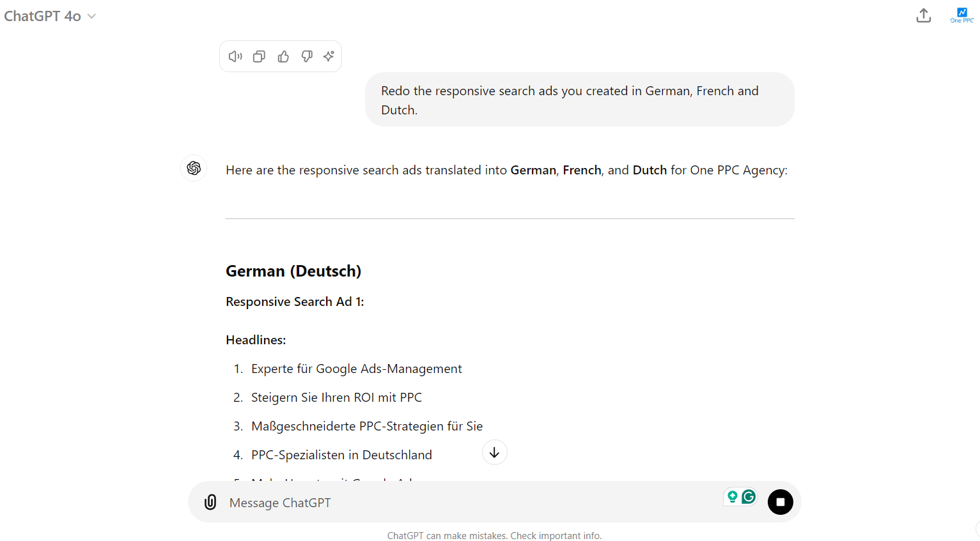The width and height of the screenshot is (980, 541).
Task: Click headline PPC-Spezialisten in Deutschland
Action: tap(341, 455)
